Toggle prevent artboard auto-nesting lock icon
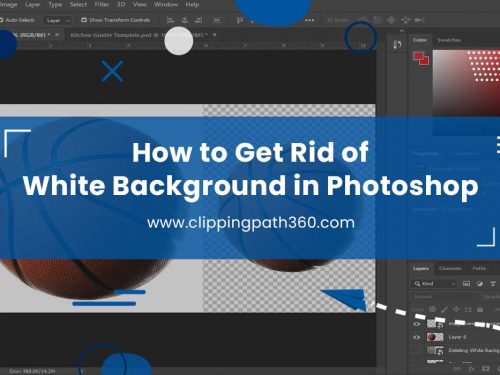 tap(468, 310)
